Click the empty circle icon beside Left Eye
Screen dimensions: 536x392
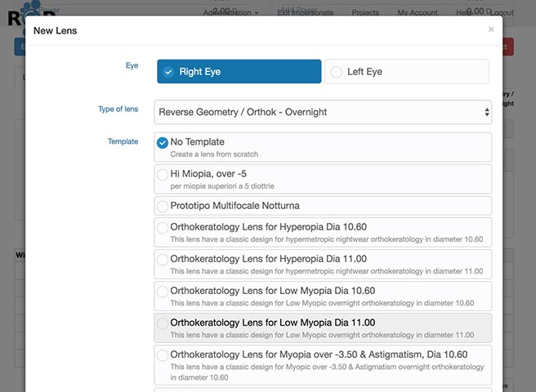click(x=336, y=72)
